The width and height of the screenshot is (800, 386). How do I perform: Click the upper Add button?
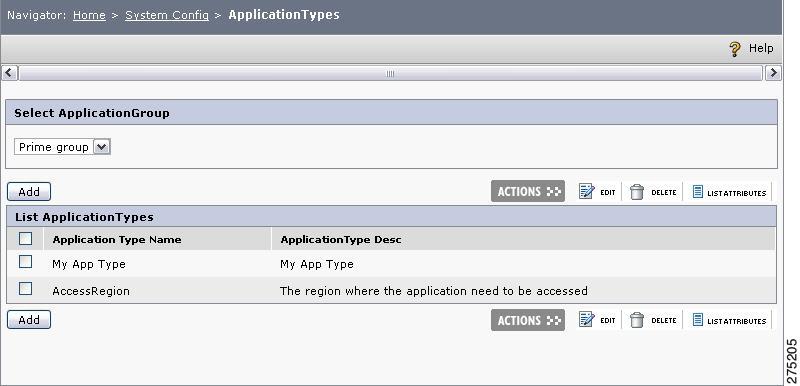[29, 192]
